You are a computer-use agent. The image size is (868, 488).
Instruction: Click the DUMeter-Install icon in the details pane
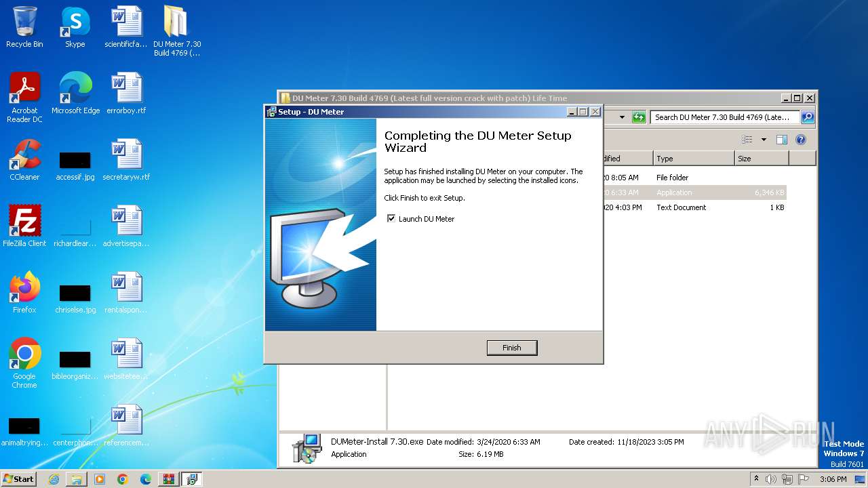(307, 447)
